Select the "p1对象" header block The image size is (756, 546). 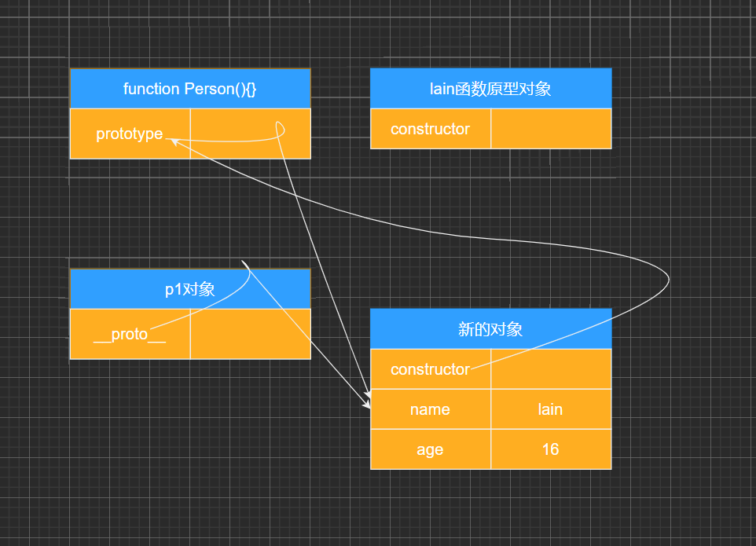(x=190, y=290)
